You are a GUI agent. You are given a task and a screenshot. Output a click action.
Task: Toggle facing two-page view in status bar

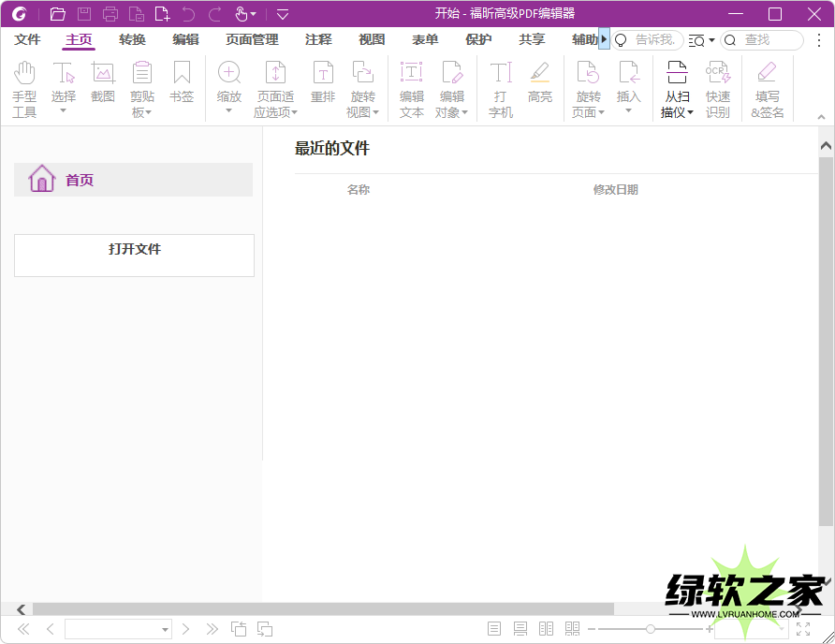547,629
